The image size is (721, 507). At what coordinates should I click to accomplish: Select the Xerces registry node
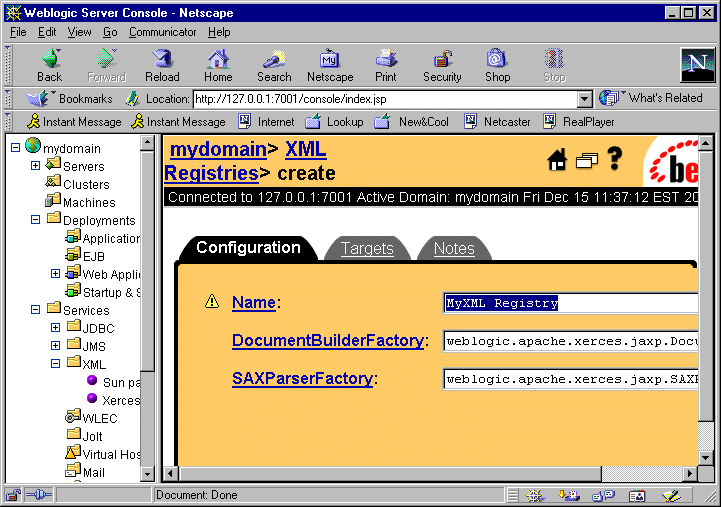click(121, 400)
